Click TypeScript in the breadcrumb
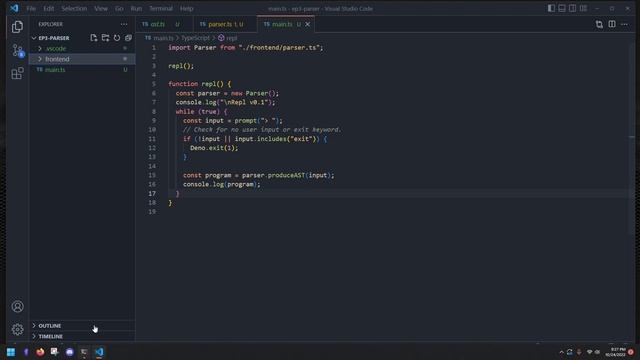Image resolution: width=640 pixels, height=360 pixels. (195, 38)
